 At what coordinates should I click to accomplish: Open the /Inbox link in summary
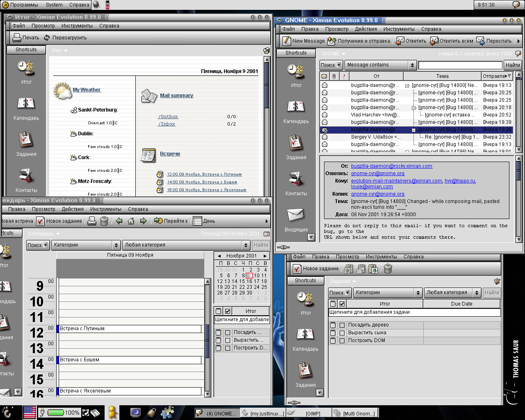[x=167, y=124]
